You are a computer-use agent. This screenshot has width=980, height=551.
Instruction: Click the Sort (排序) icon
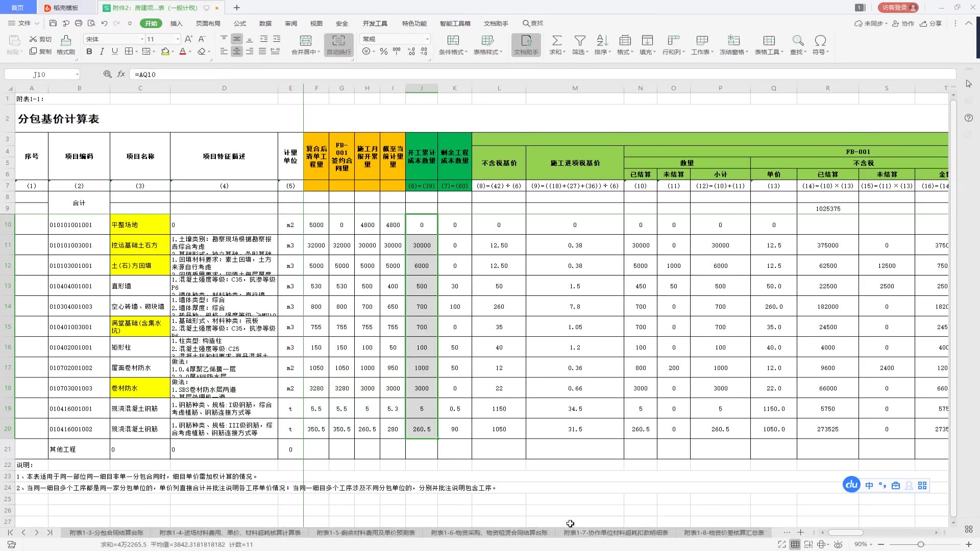click(x=602, y=41)
